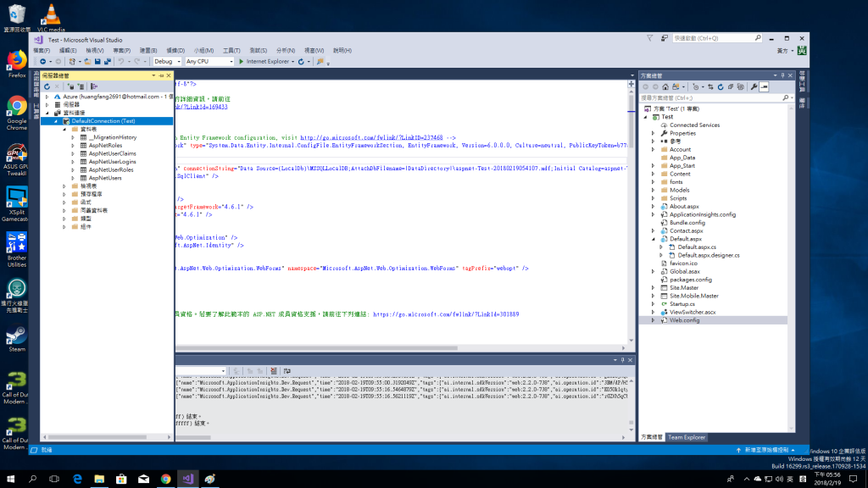868x488 pixels.
Task: Open the Internet Explorer browser dropdown arrow
Action: pyautogui.click(x=292, y=61)
